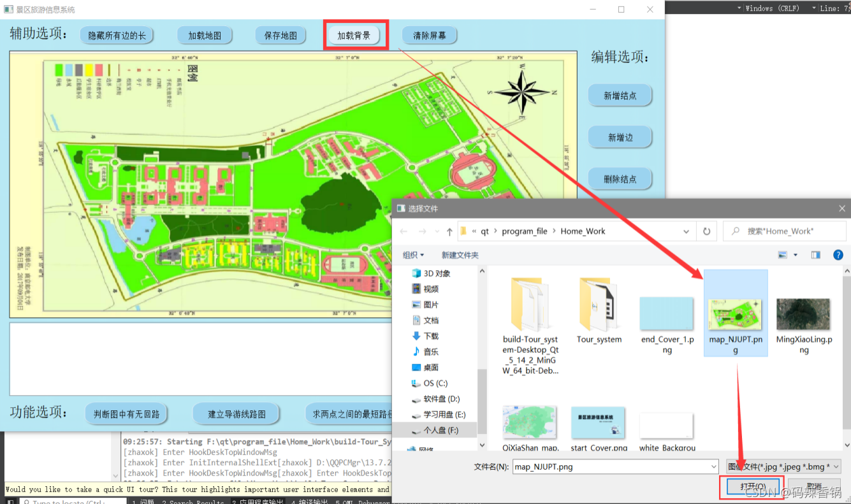Viewport: 851px width, 504px height.
Task: Click the 加载地图 button
Action: [x=205, y=36]
